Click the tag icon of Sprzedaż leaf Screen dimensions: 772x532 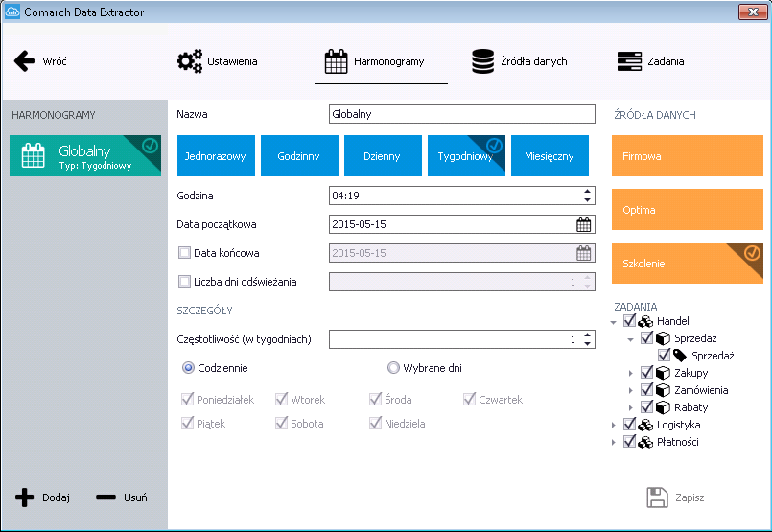(680, 356)
